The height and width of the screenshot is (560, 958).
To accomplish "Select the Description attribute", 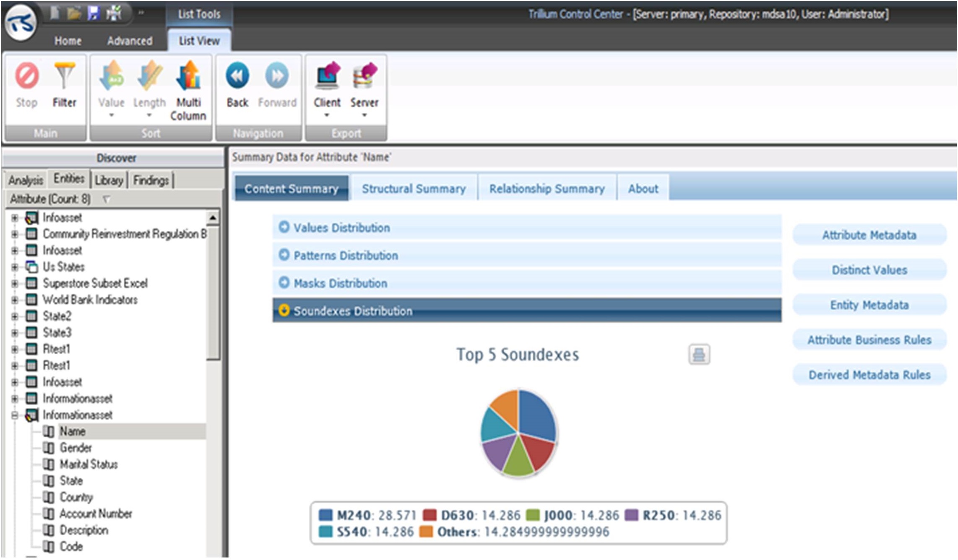I will coord(84,530).
